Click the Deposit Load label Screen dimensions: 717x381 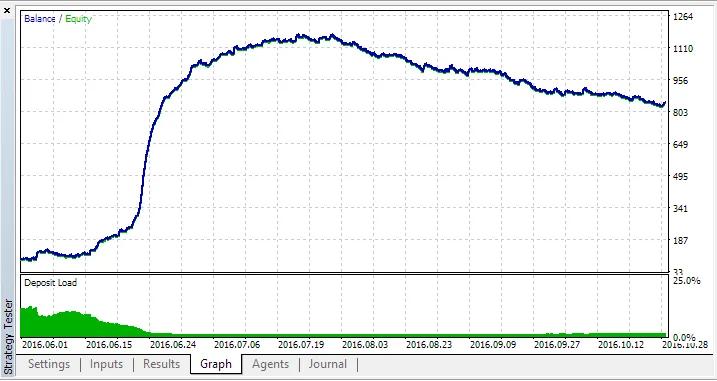point(50,283)
